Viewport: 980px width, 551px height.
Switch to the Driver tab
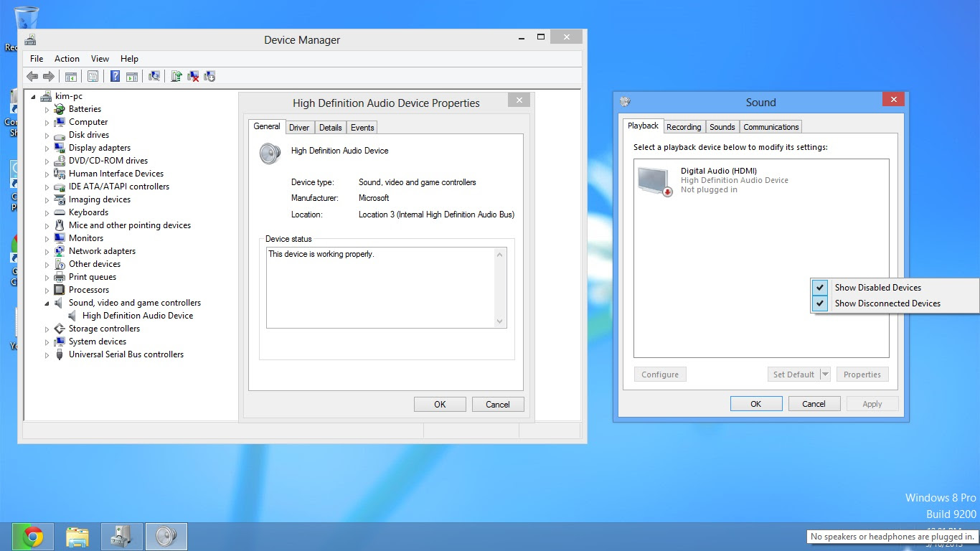click(299, 128)
